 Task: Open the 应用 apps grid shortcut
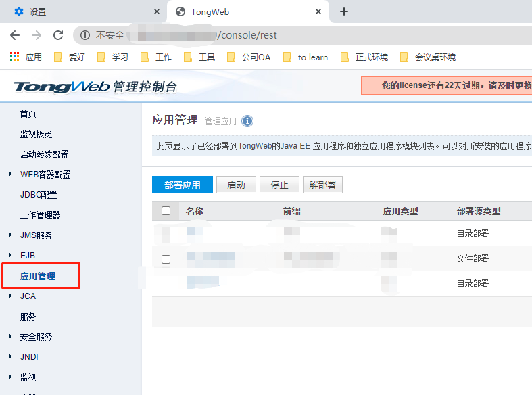(26, 57)
